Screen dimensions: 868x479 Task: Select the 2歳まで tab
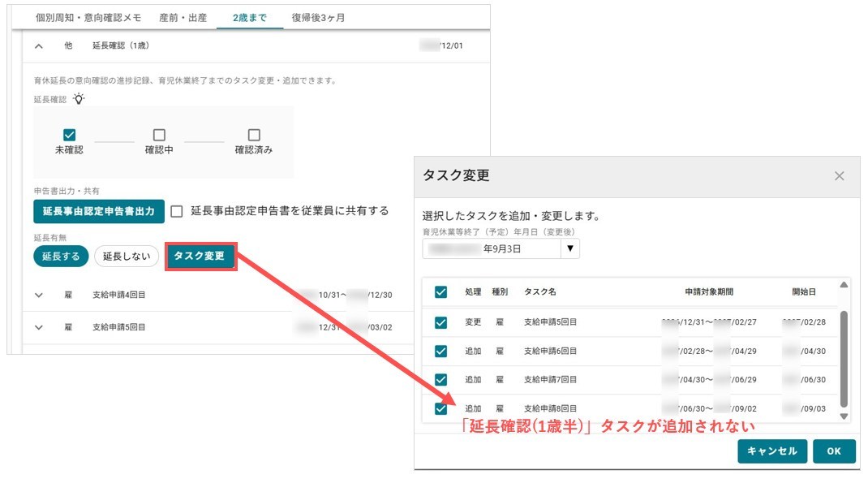tap(250, 18)
